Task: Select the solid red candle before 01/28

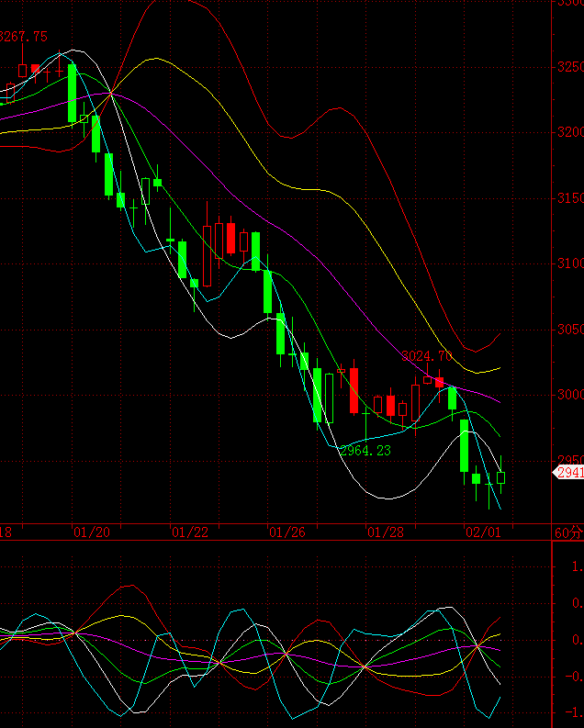Action: (354, 390)
